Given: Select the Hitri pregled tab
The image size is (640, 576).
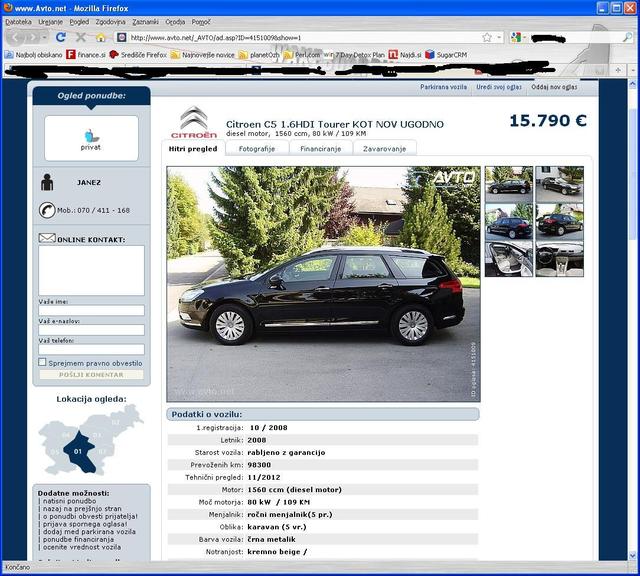Looking at the screenshot, I should click(x=193, y=149).
